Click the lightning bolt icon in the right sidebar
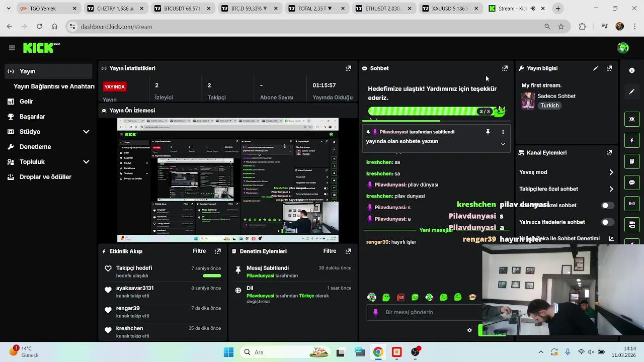Screen dimensions: 644x362 (632, 140)
